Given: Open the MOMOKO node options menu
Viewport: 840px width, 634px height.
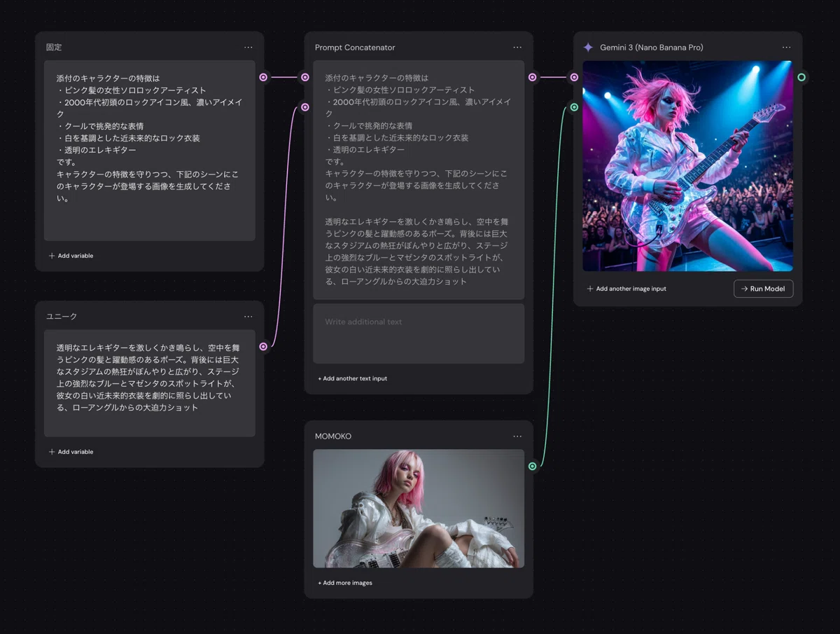Looking at the screenshot, I should 517,436.
